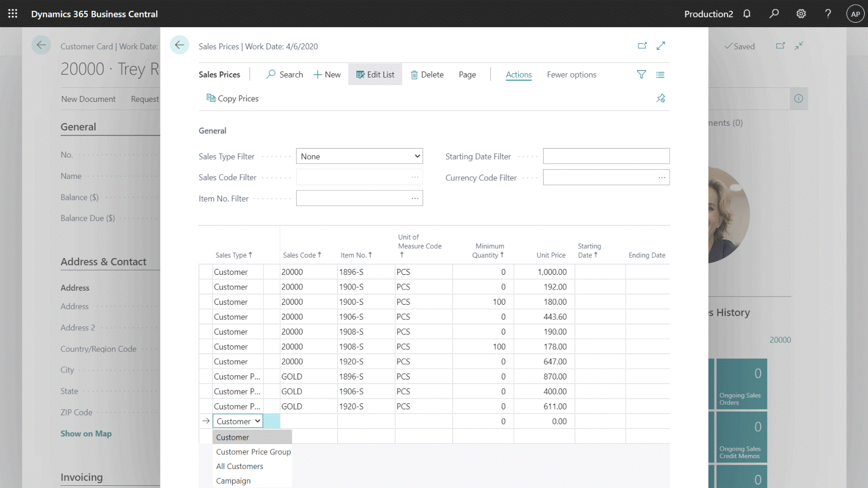Open the settings gear menu

tap(801, 14)
